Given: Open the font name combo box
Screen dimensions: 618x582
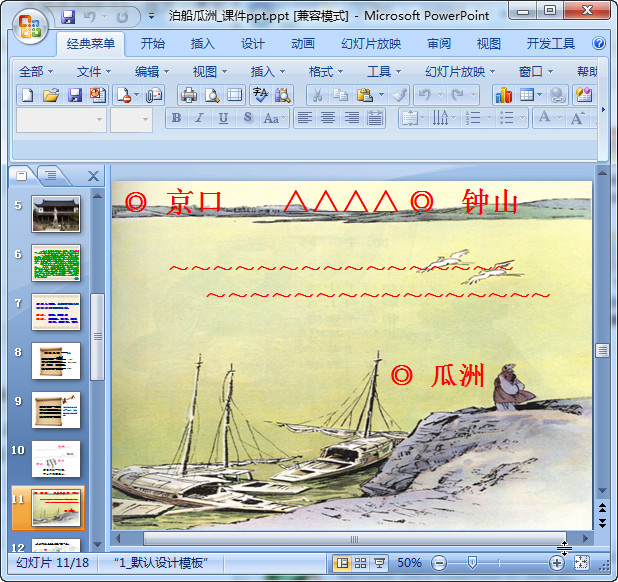Looking at the screenshot, I should tap(61, 120).
